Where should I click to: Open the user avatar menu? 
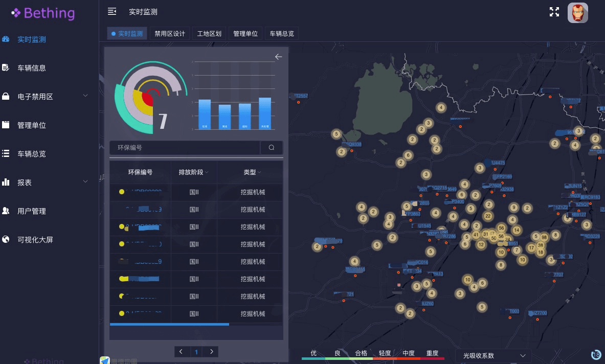point(577,13)
